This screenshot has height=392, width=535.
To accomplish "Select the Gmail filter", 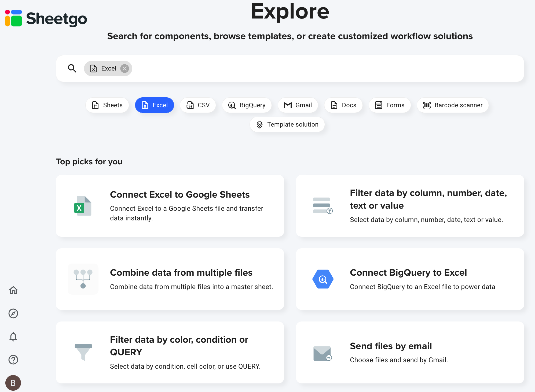I will (298, 105).
